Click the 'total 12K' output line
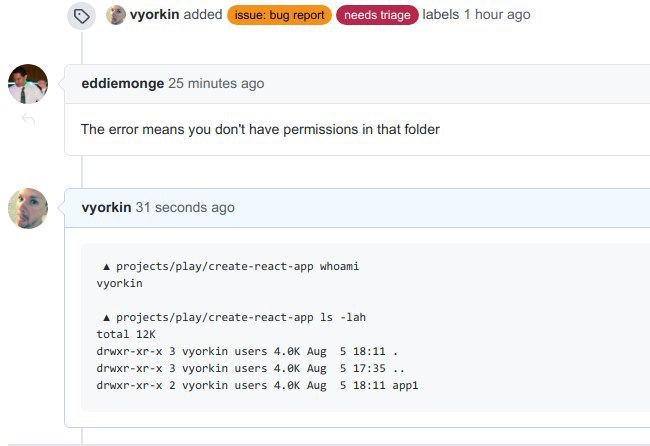Viewport: 650px width, 446px height. coord(126,334)
